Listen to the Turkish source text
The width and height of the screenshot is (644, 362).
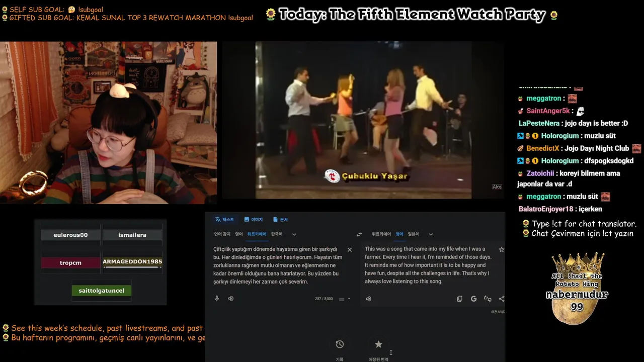[x=230, y=299]
